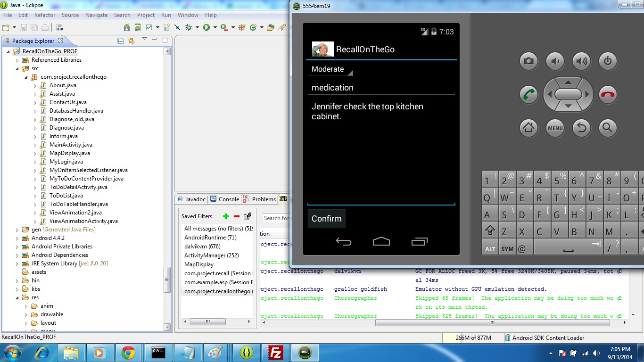The image size is (644, 362).
Task: Open the Package Explorer View Menu triangle
Action: pos(145,38)
